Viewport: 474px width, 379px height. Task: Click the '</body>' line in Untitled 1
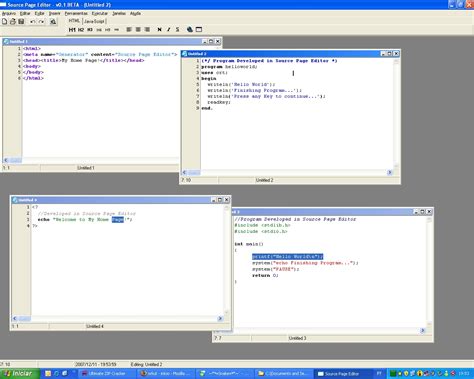pos(33,72)
